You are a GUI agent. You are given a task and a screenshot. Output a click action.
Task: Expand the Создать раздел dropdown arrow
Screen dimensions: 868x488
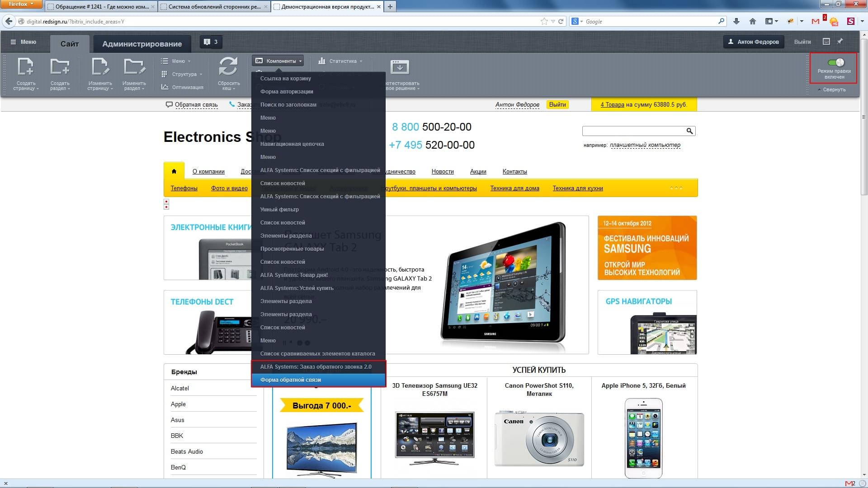[69, 89]
